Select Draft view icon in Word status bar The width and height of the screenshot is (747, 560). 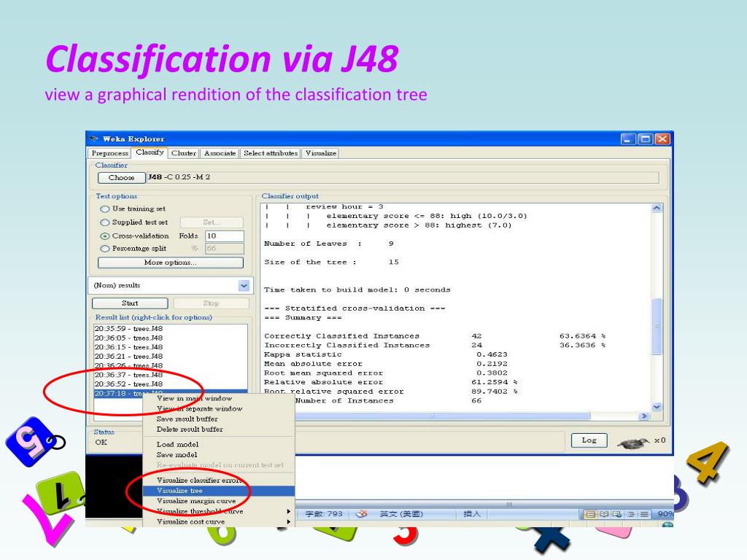click(x=643, y=514)
